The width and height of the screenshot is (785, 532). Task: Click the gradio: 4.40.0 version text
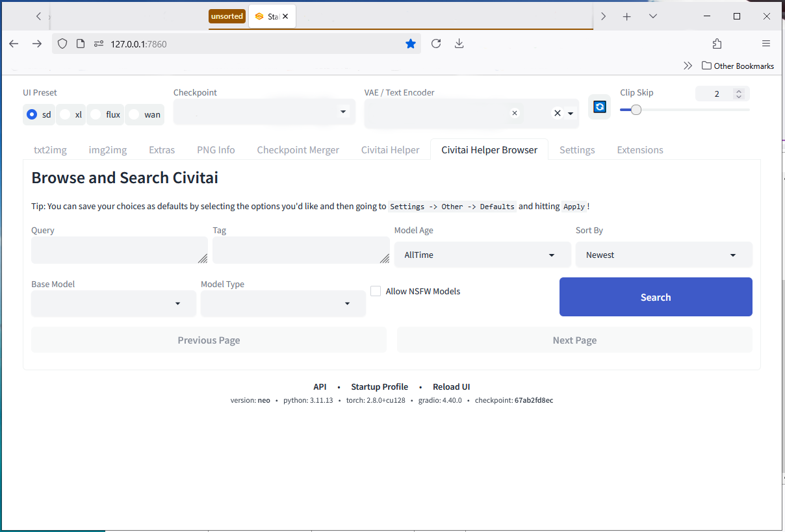pos(439,400)
